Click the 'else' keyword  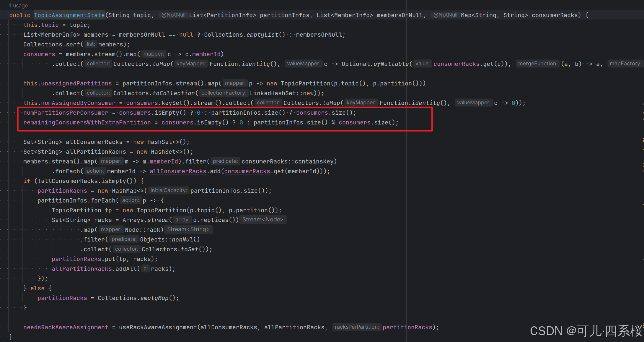pos(38,288)
